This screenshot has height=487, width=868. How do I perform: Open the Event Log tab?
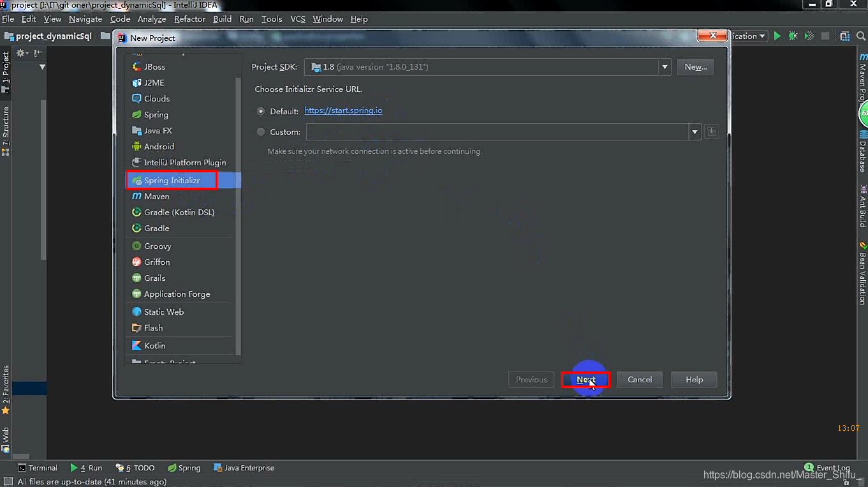pyautogui.click(x=827, y=468)
